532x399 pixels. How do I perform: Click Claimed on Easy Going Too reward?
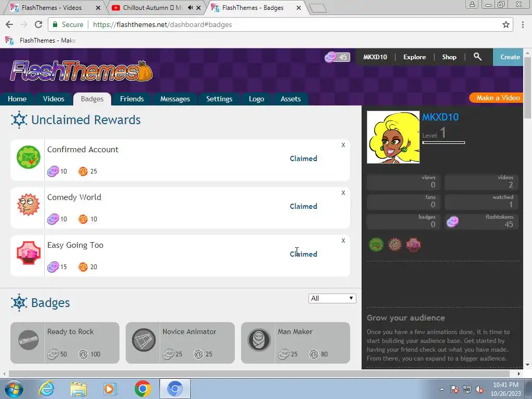pos(303,254)
